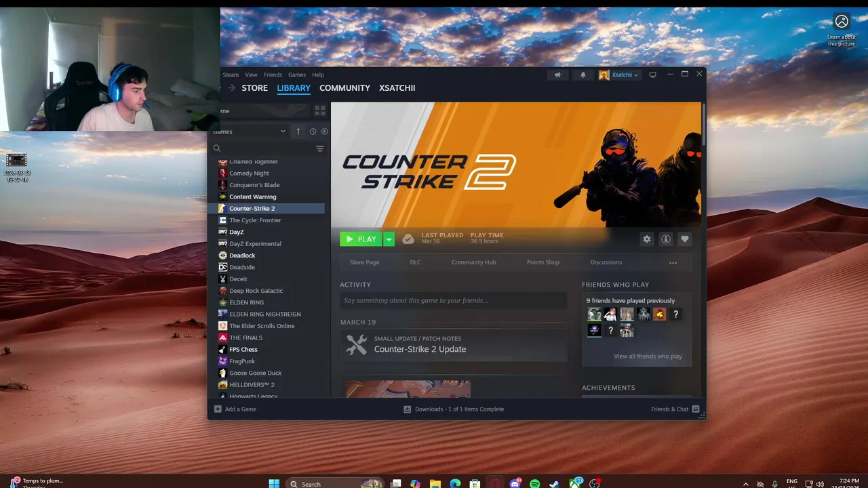Click the forward navigation arrow in Steam
Screen dimensions: 868x488
click(x=232, y=88)
